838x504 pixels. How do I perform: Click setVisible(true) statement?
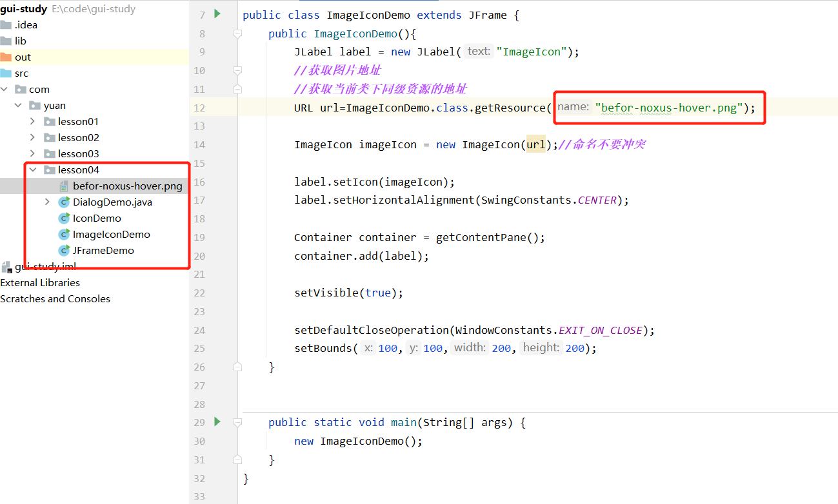tap(349, 293)
